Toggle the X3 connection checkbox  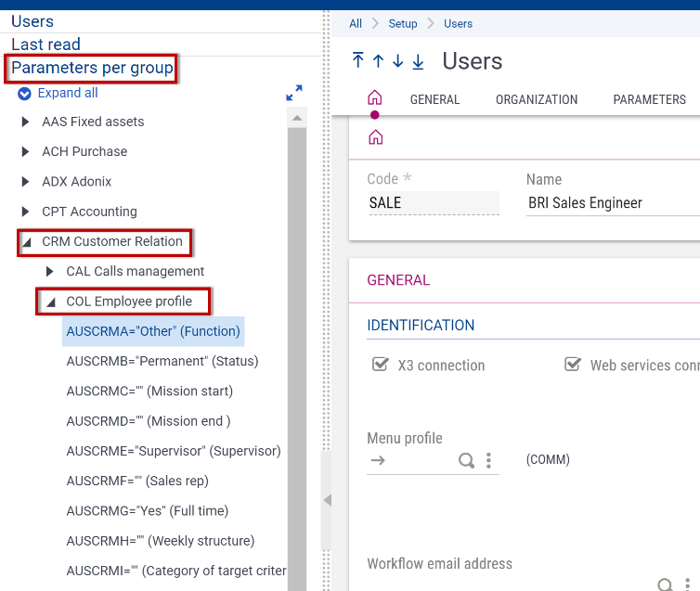coord(379,365)
